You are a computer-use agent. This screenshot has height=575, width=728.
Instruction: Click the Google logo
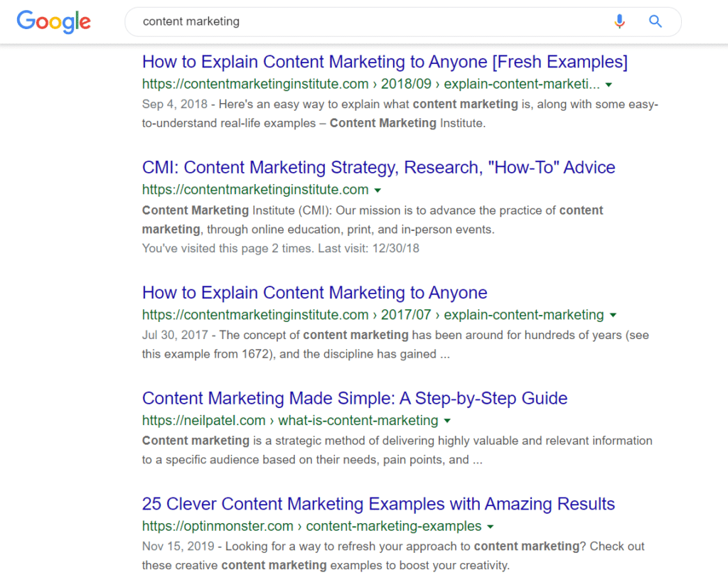[x=53, y=21]
